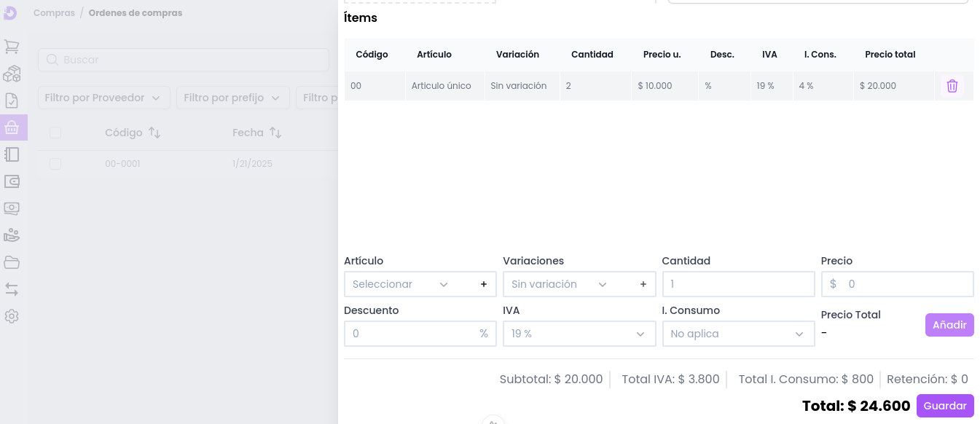Click the transfers arrows sidebar icon
Viewport: 980px width, 424px height.
click(x=12, y=289)
